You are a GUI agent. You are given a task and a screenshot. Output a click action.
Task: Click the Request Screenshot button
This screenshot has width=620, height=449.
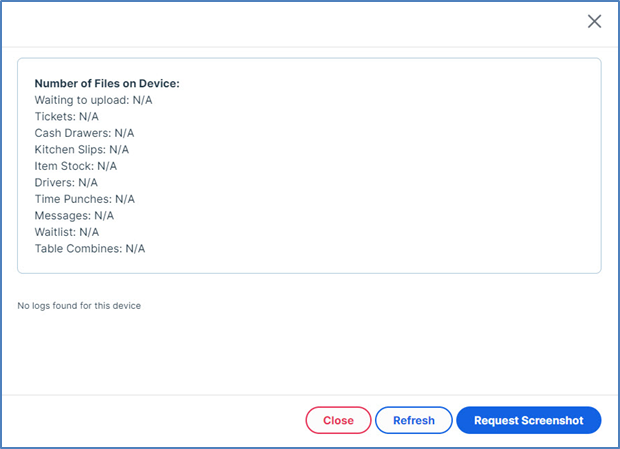click(x=528, y=420)
